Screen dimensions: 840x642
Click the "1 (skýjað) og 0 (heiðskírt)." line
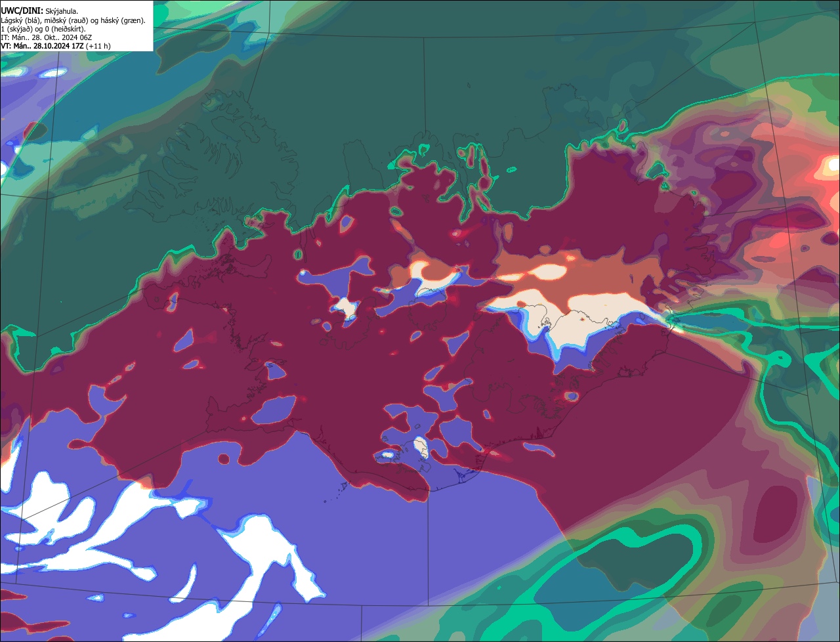click(43, 29)
